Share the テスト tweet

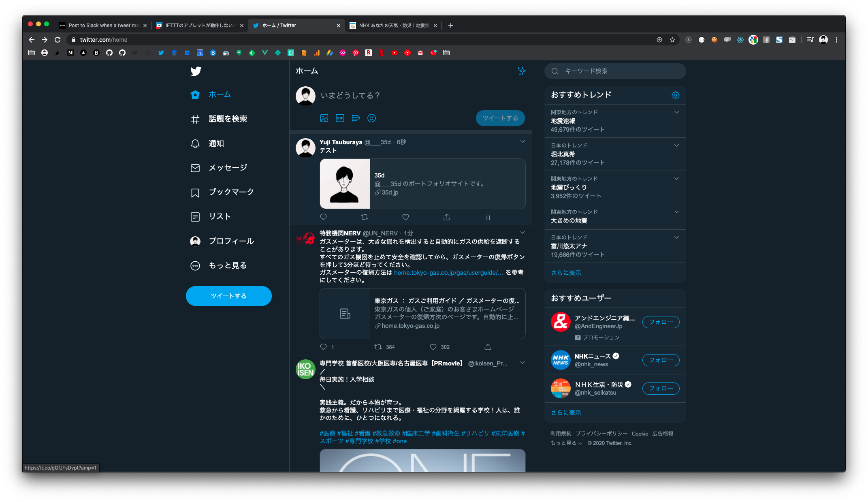tap(447, 217)
